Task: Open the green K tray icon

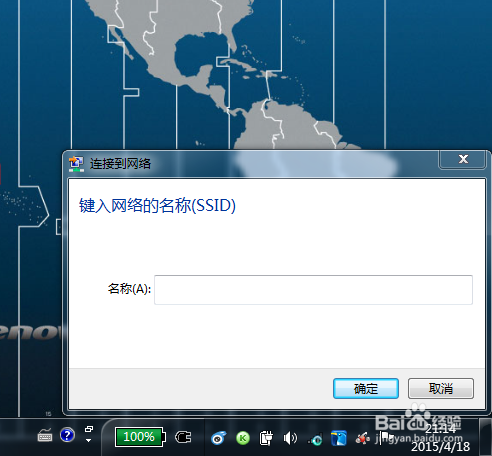Action: click(243, 438)
